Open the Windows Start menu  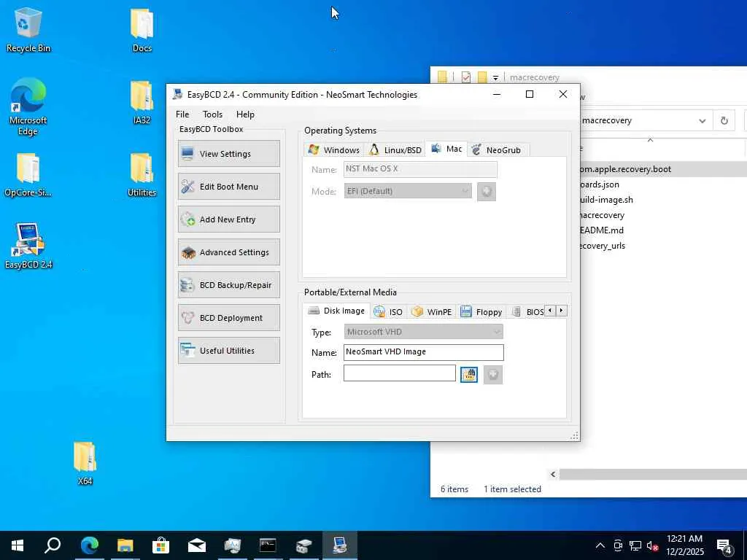click(x=18, y=545)
